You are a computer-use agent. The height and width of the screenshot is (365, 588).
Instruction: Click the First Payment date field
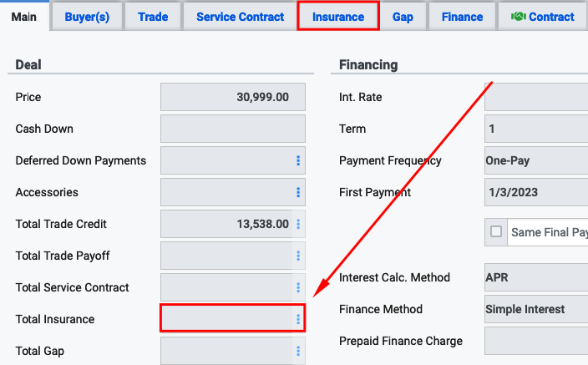(536, 192)
